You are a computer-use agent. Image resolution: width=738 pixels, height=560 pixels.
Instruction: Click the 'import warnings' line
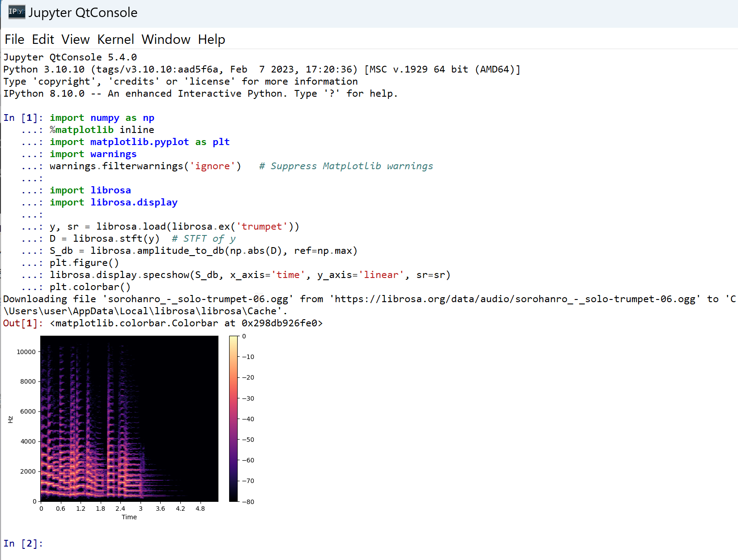[93, 154]
